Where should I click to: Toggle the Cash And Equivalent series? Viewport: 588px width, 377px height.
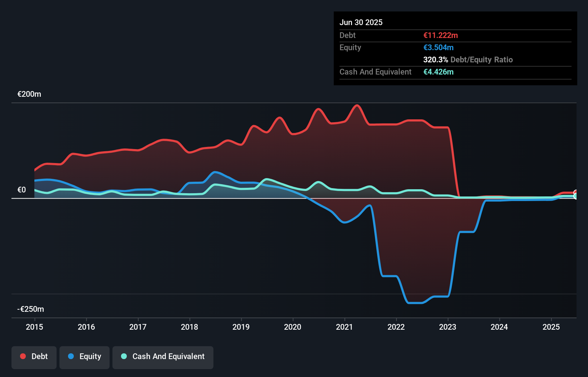(163, 357)
